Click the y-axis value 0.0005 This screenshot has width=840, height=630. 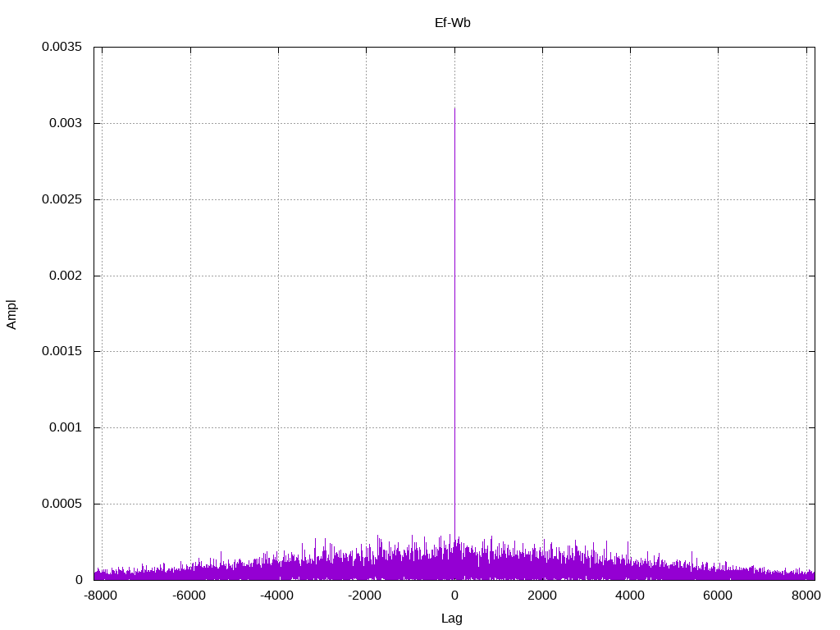coord(62,504)
